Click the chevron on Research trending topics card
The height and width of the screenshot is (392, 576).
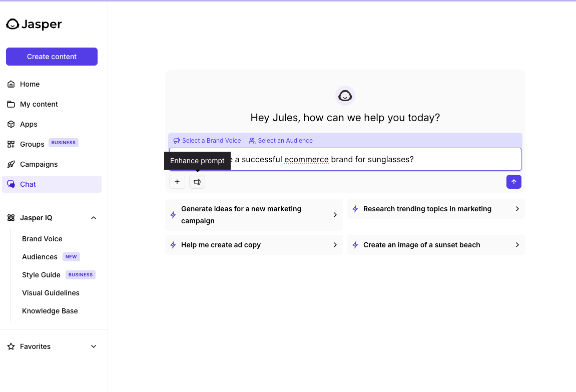(x=517, y=209)
